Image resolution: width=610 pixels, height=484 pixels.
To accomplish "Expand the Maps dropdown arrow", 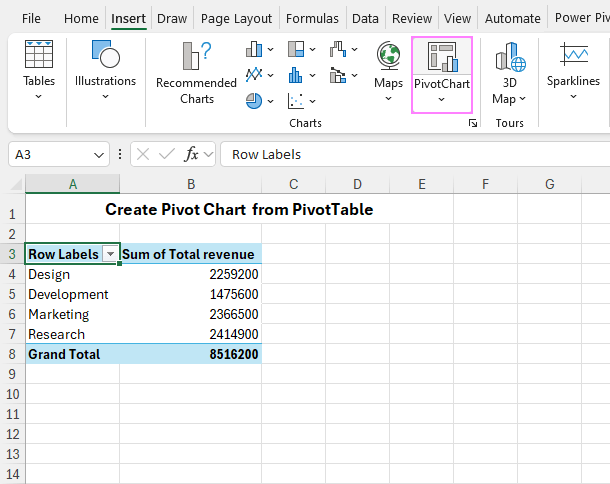I will [x=388, y=99].
